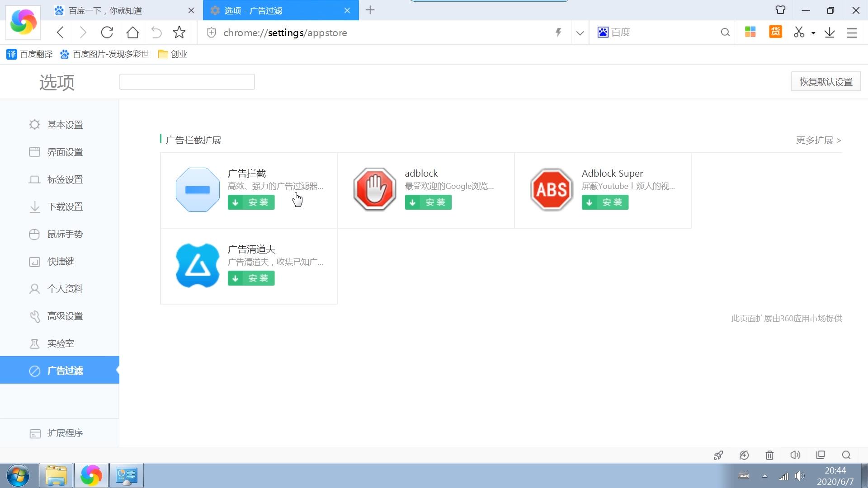Click 恢复默认设置 button
Viewport: 868px width, 488px height.
coord(826,82)
